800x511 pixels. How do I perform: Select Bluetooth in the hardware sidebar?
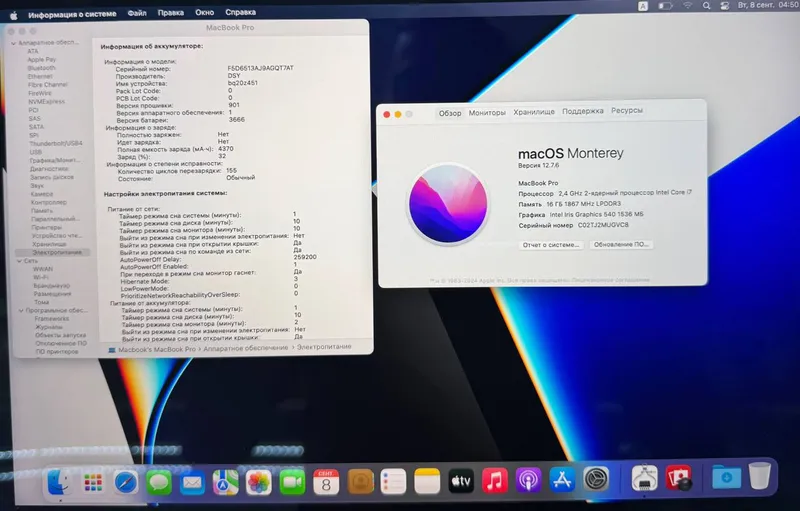(41, 68)
